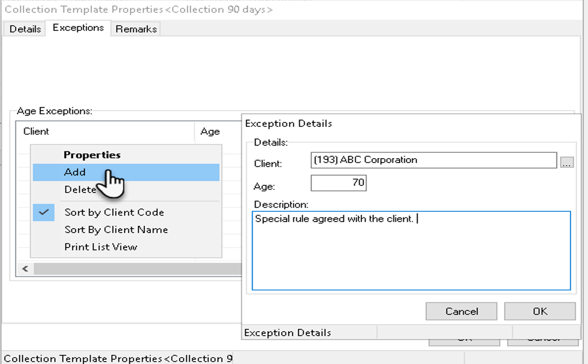Screen dimensions: 588x364
Task: Select Add in the context menu
Action: 126,172
